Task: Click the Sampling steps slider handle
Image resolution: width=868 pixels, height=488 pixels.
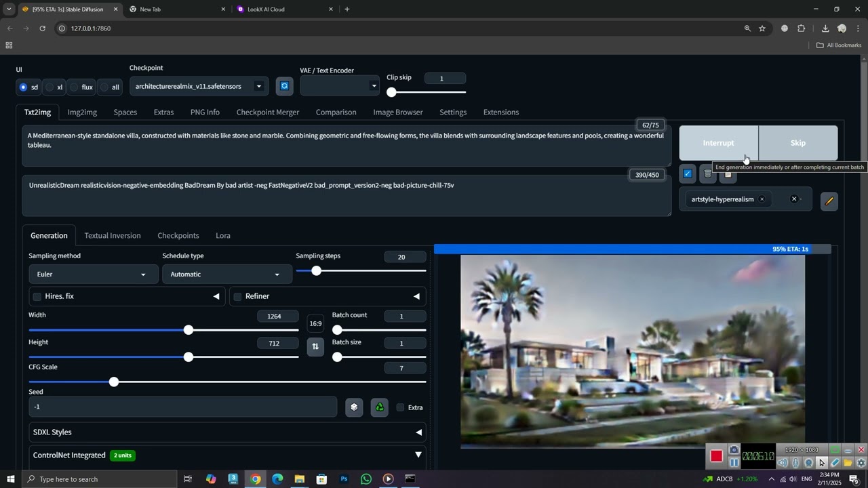Action: pos(316,270)
